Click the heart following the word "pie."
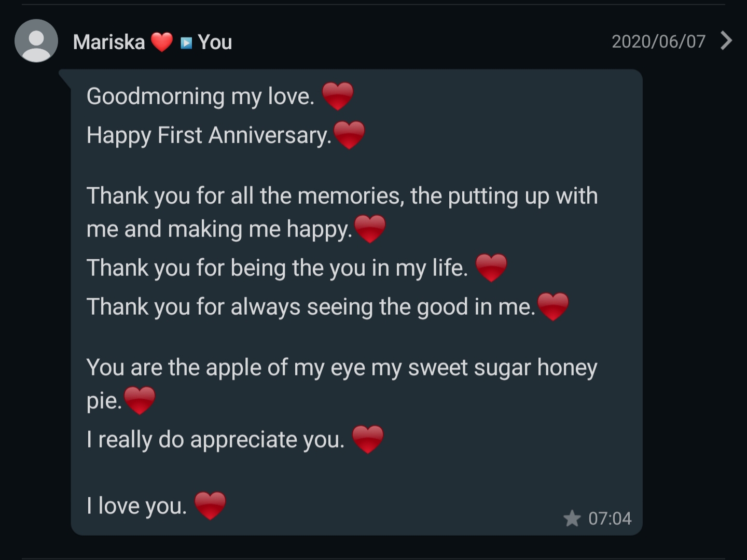Screen dimensions: 747x560 [140, 401]
